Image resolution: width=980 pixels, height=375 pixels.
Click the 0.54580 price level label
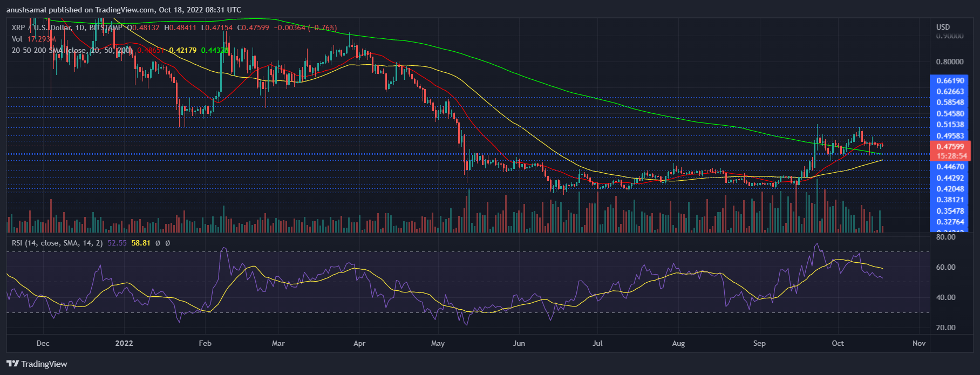click(x=950, y=114)
